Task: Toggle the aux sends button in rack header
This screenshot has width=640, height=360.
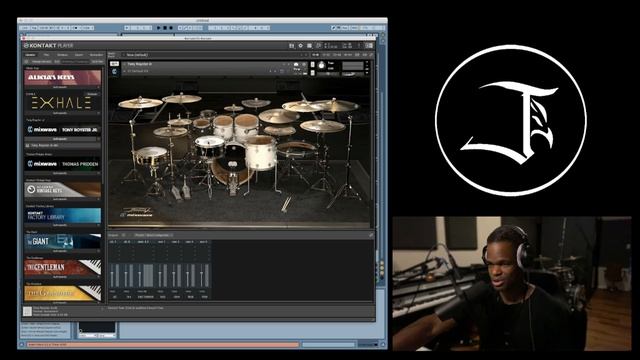Action: click(x=364, y=55)
